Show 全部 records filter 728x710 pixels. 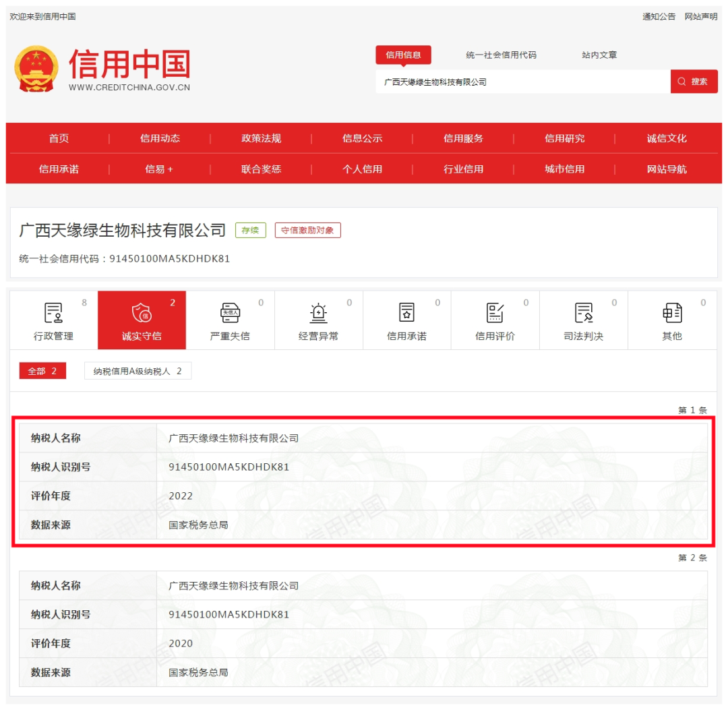[42, 371]
